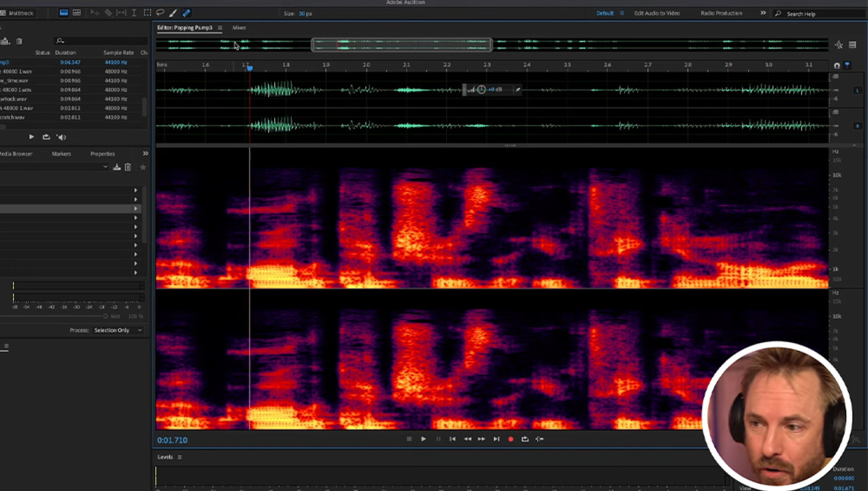The height and width of the screenshot is (491, 868).
Task: Switch to the Mixer tab
Action: [x=239, y=28]
